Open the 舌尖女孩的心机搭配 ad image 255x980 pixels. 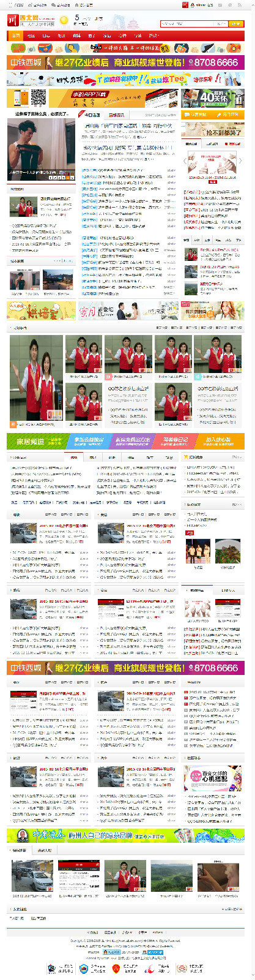click(213, 778)
